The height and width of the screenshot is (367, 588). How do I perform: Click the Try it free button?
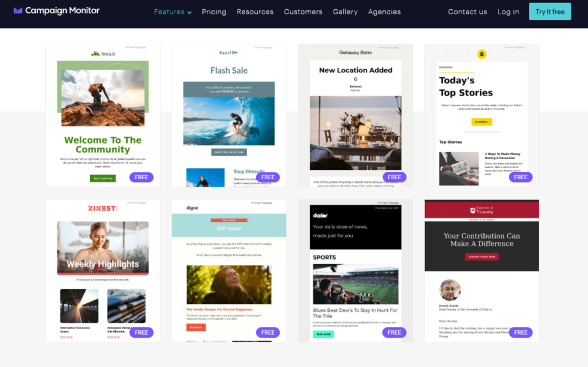point(550,11)
